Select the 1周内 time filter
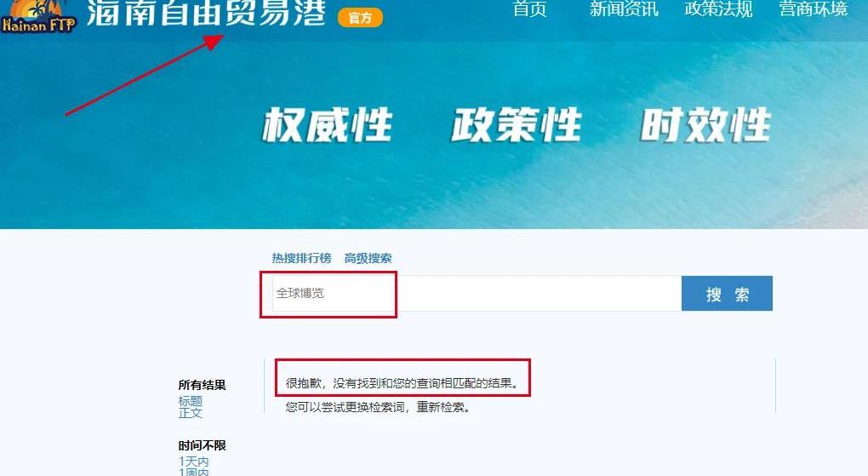The image size is (868, 476). click(x=194, y=472)
